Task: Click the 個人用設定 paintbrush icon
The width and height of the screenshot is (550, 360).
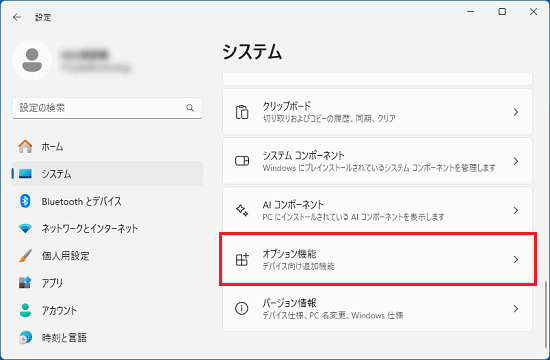Action: pyautogui.click(x=25, y=256)
